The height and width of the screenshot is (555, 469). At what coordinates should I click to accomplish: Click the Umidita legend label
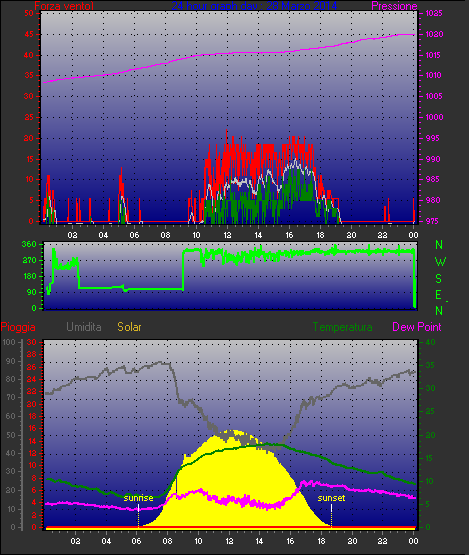click(84, 327)
